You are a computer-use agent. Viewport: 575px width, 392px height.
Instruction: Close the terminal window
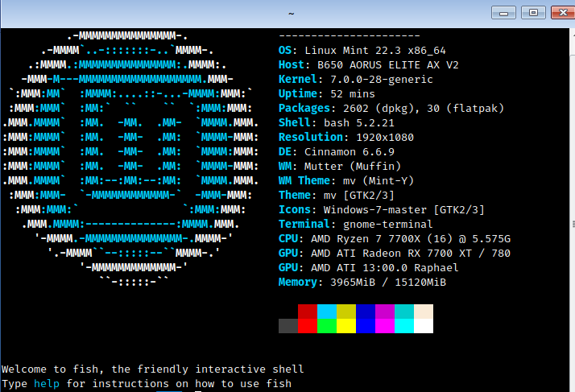(563, 13)
